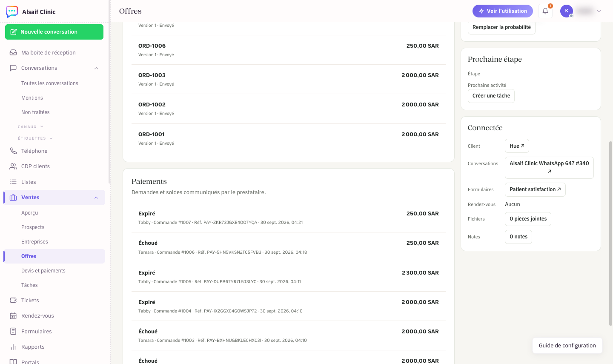This screenshot has width=613, height=364.
Task: Open Patient satisfaction form link
Action: coord(535,189)
